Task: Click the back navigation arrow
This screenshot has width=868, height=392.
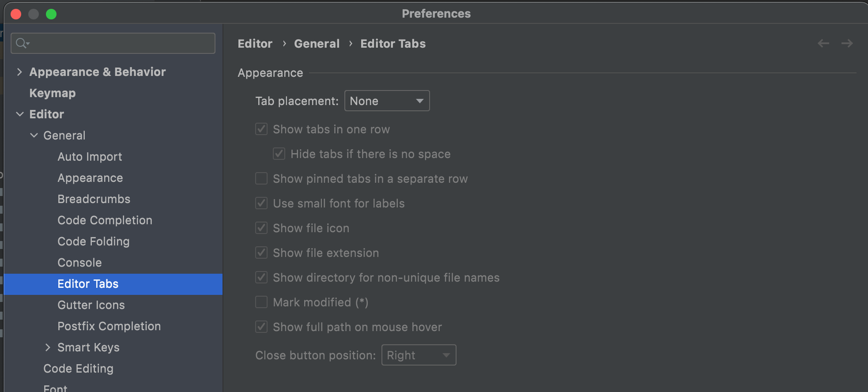Action: point(823,43)
